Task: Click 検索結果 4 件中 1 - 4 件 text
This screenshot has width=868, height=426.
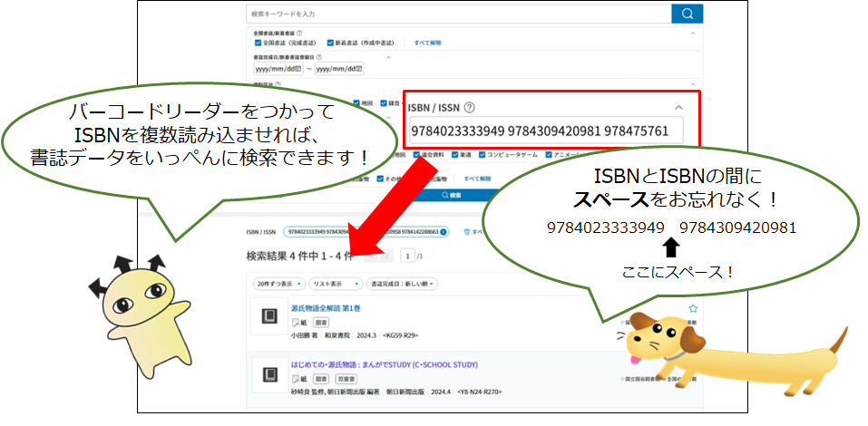Action: tap(299, 257)
